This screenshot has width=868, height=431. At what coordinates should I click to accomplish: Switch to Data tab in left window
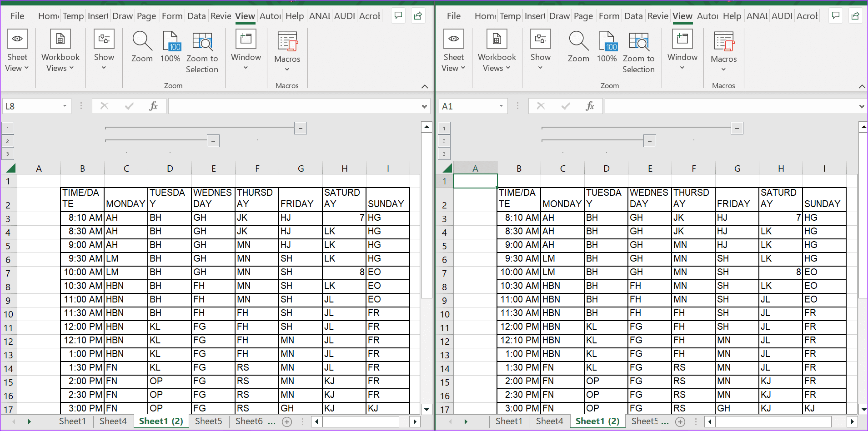(196, 16)
